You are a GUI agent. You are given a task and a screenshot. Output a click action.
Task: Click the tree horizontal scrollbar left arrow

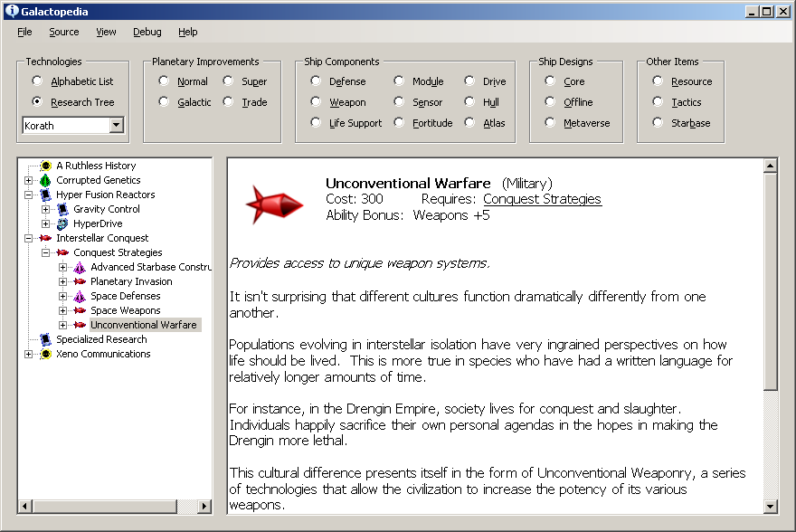(x=25, y=506)
